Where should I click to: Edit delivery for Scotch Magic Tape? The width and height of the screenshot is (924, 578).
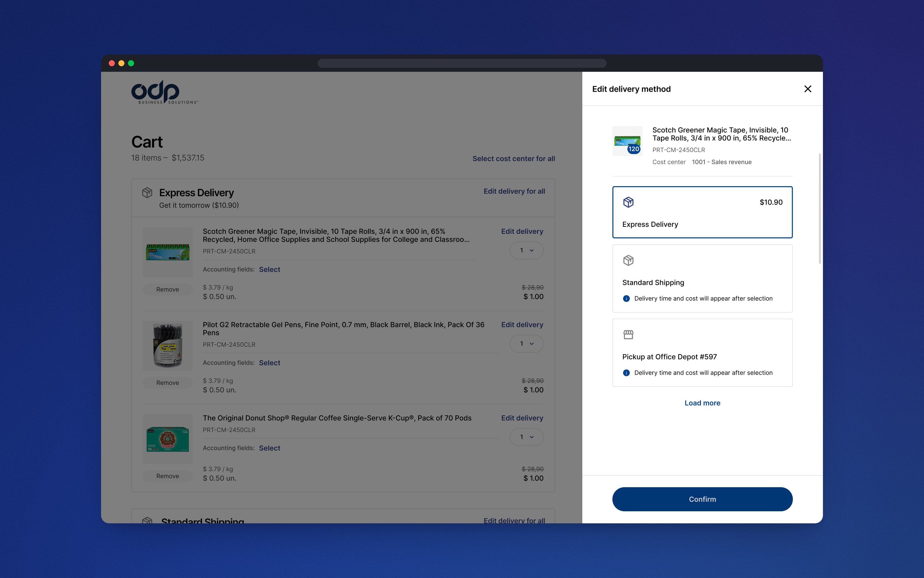[522, 231]
